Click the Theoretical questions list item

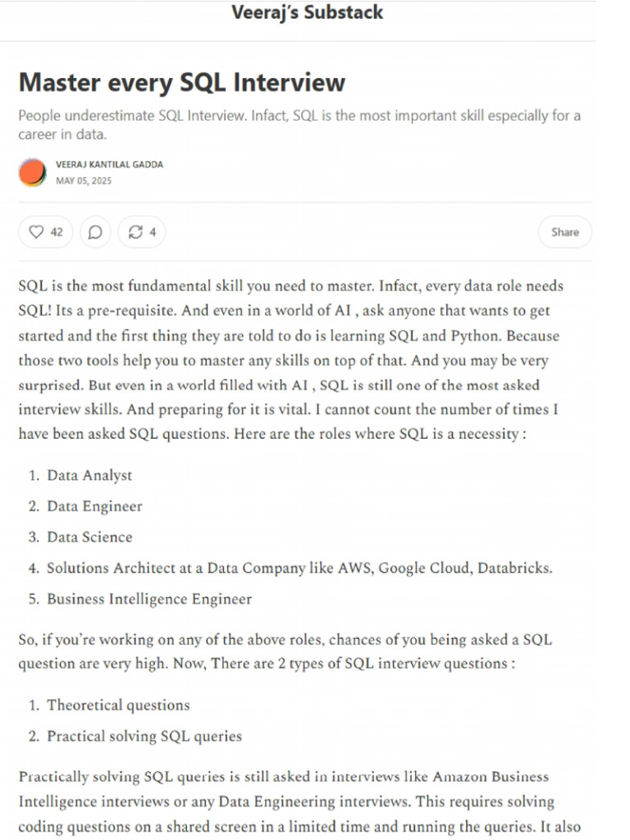(x=117, y=705)
